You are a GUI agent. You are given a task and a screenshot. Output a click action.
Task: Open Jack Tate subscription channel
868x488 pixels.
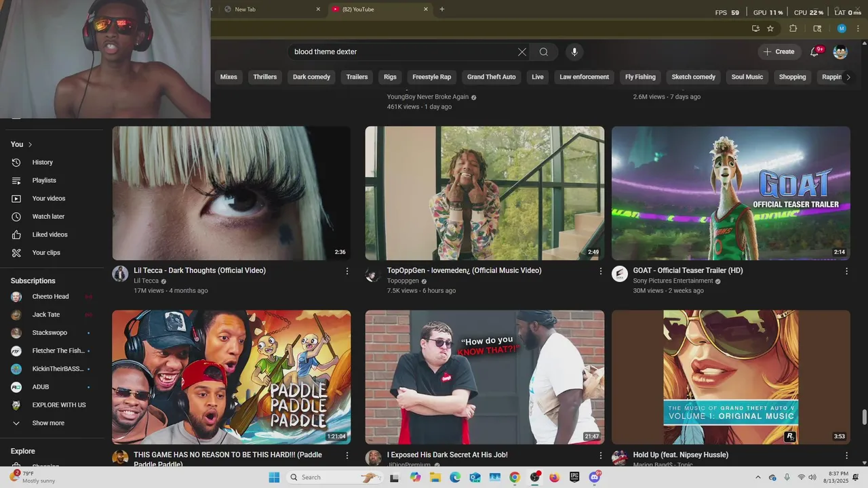point(46,314)
